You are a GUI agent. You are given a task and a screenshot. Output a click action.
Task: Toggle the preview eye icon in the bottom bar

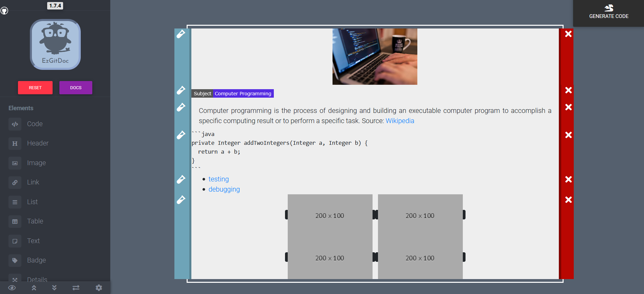(12, 288)
